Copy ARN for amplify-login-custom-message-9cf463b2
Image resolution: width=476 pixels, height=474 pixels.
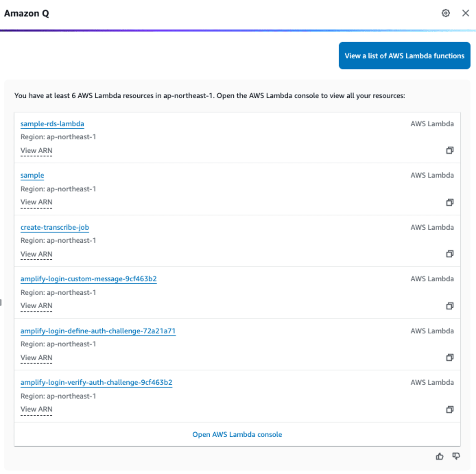pos(450,306)
